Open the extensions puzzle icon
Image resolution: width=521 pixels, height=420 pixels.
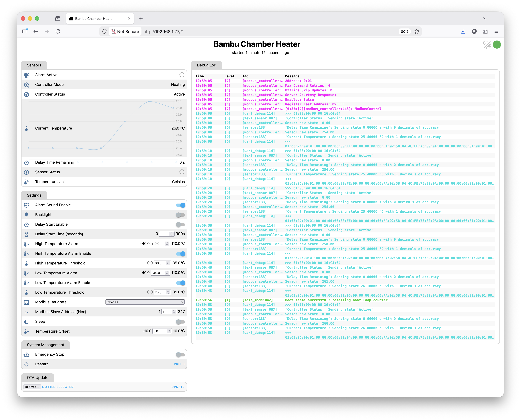(485, 31)
